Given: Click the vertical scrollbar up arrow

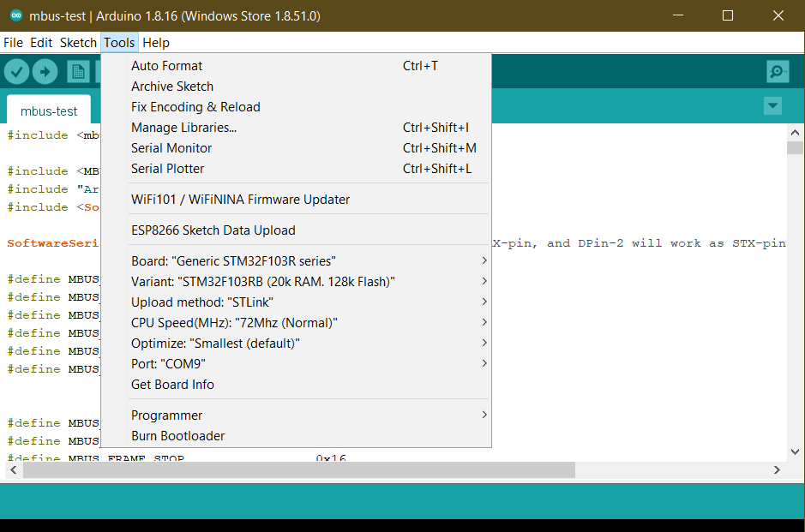Looking at the screenshot, I should [795, 133].
